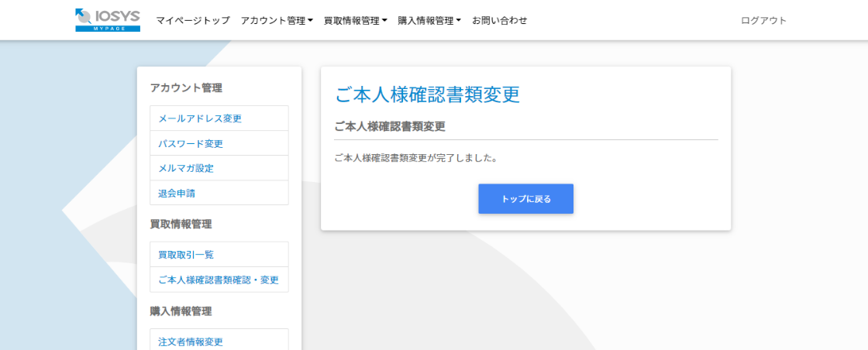Select メールアドレス変更 in sidebar
This screenshot has width=868, height=350.
coord(200,118)
